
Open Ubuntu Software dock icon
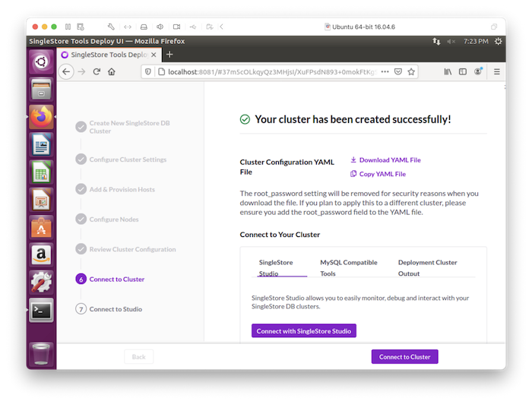point(41,228)
